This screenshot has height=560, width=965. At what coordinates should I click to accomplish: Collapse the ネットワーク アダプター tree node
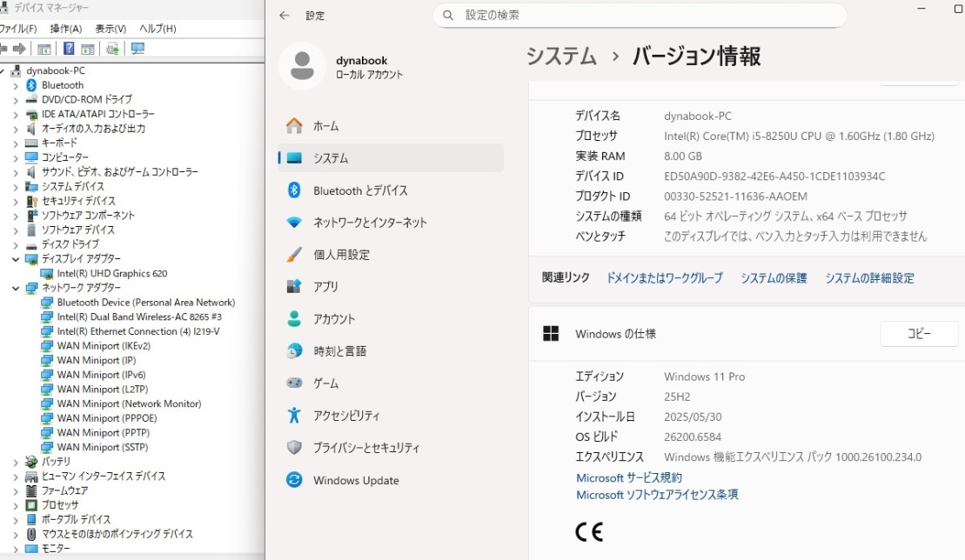tap(16, 288)
